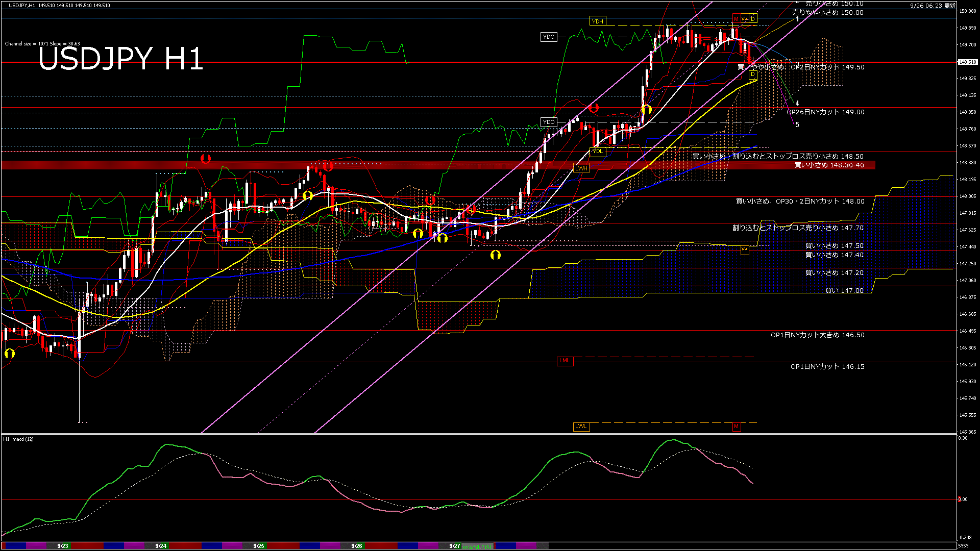This screenshot has height=551, width=980.
Task: Toggle the green macd ON button
Action: coord(478,546)
